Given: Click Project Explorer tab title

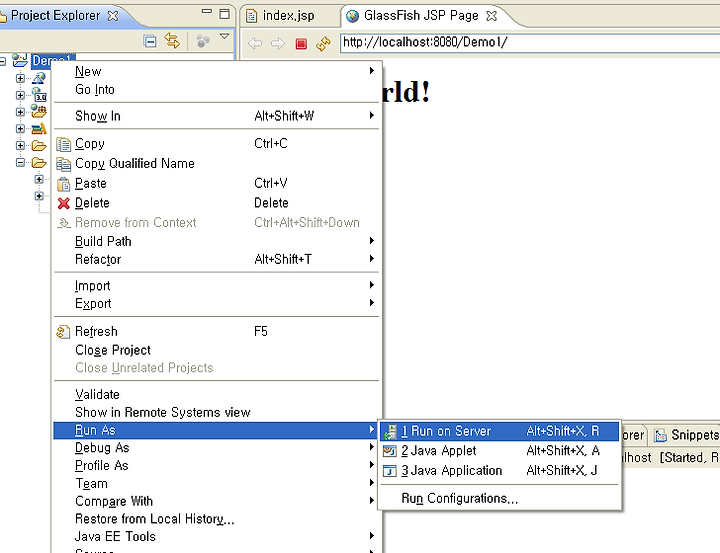Looking at the screenshot, I should click(x=55, y=16).
